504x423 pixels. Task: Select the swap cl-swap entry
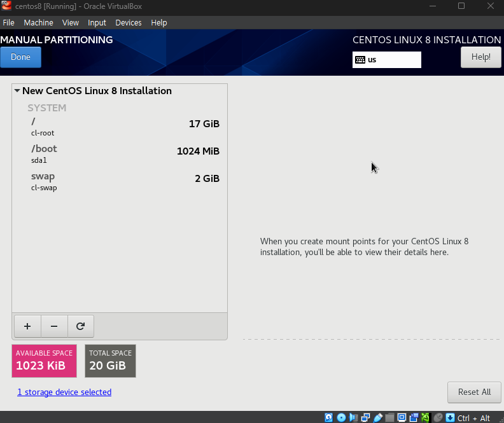click(x=120, y=181)
